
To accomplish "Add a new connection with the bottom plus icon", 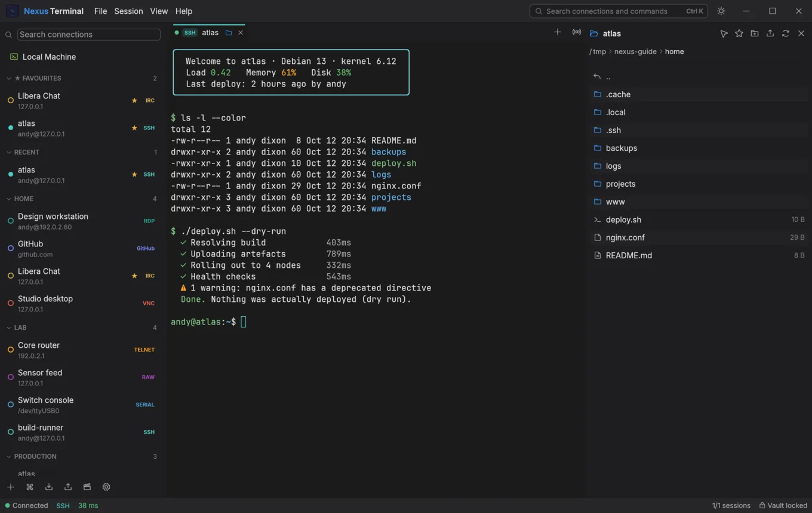I will 11,487.
